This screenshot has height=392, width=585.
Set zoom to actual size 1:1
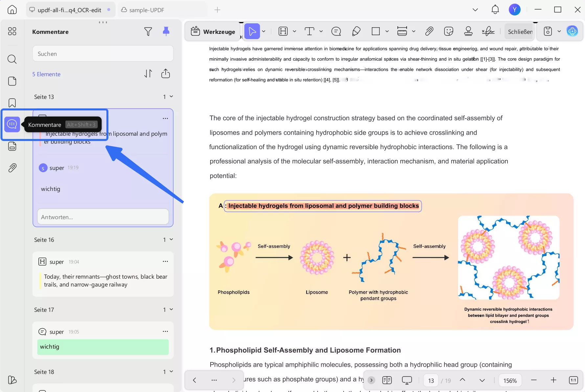pos(573,380)
